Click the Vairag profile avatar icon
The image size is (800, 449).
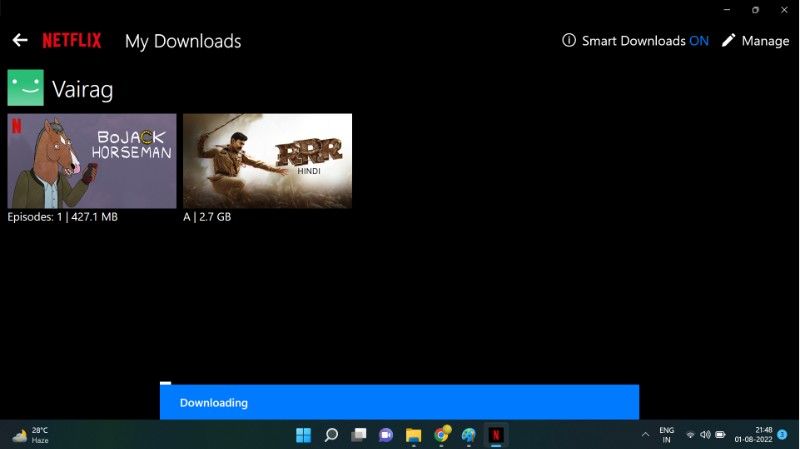[x=26, y=88]
